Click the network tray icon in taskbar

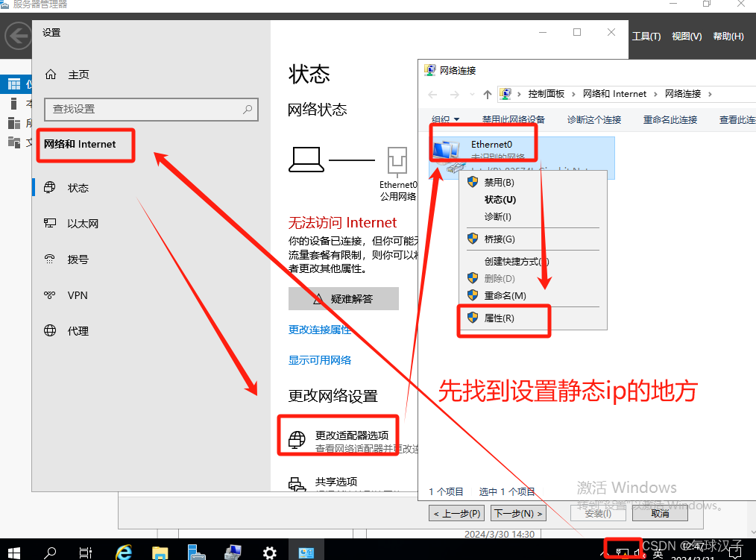coord(622,553)
